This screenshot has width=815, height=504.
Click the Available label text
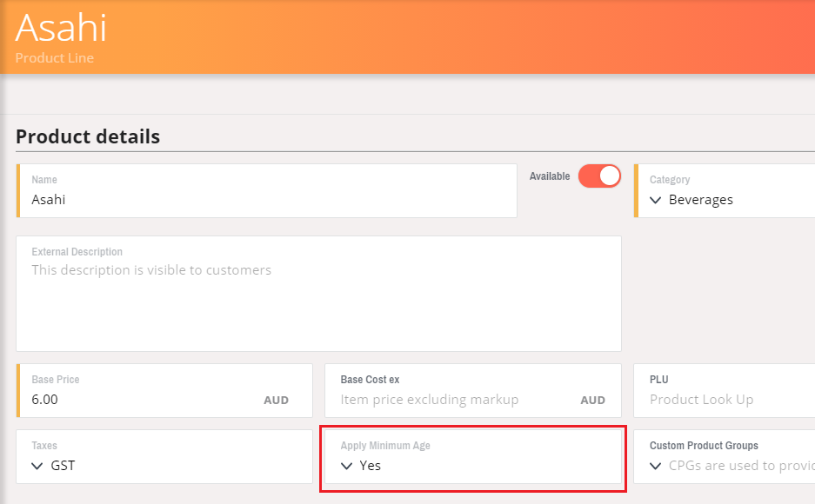point(550,176)
